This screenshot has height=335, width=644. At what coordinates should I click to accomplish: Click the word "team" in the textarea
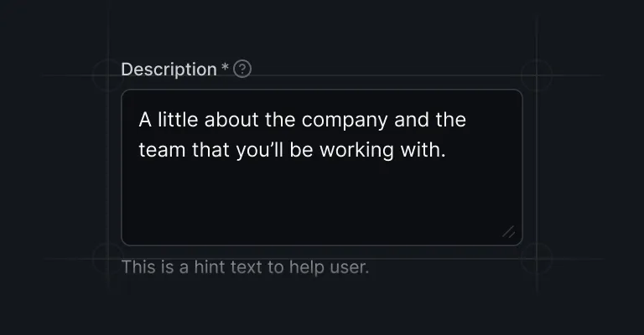pyautogui.click(x=162, y=150)
